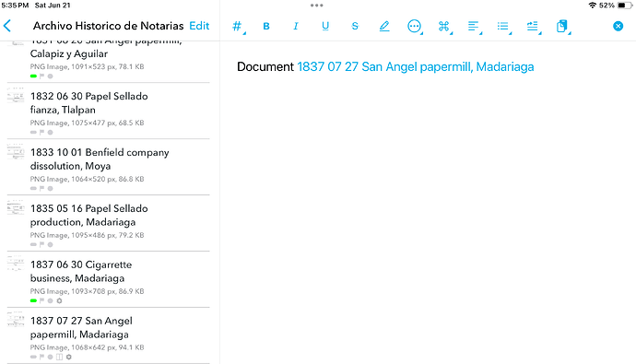Select the highlighter pen tool
The image size is (636, 364).
click(x=384, y=27)
